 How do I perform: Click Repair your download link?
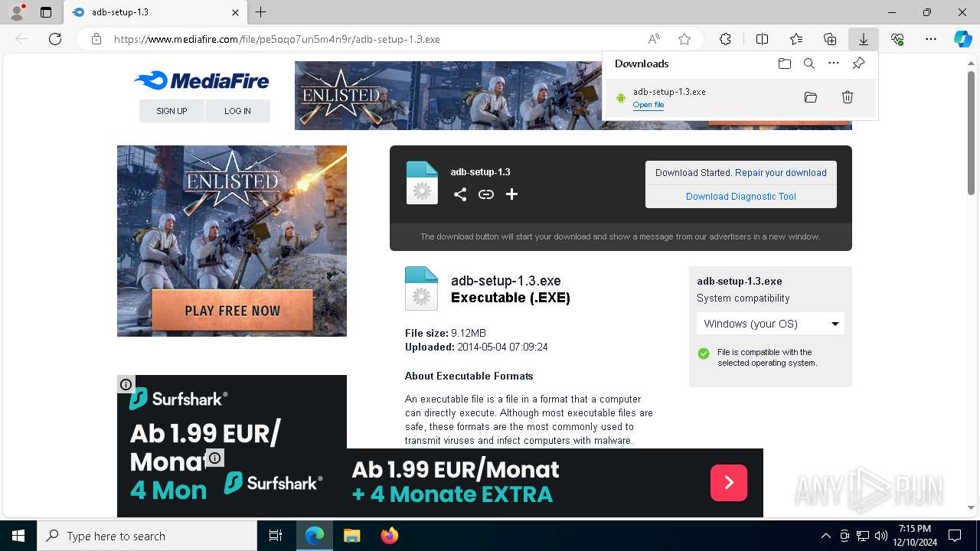[781, 173]
